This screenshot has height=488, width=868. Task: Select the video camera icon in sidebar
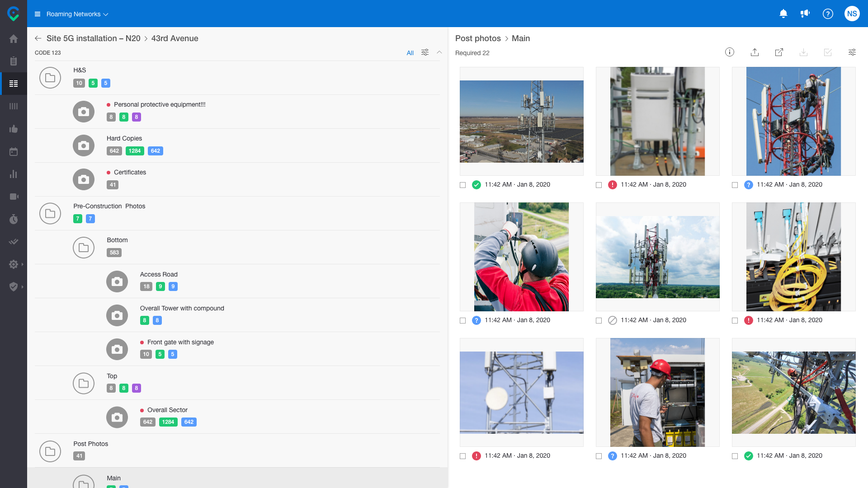[x=14, y=197]
